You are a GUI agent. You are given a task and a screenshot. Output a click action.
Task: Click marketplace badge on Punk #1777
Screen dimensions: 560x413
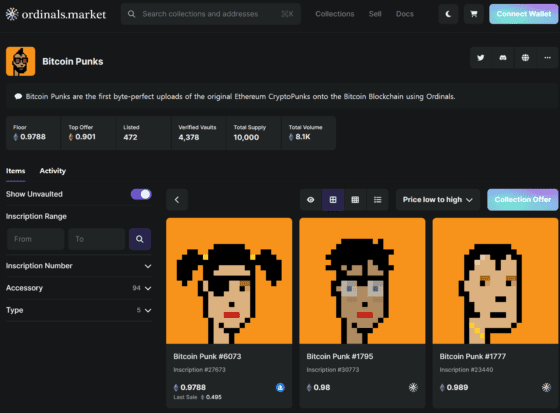point(546,387)
